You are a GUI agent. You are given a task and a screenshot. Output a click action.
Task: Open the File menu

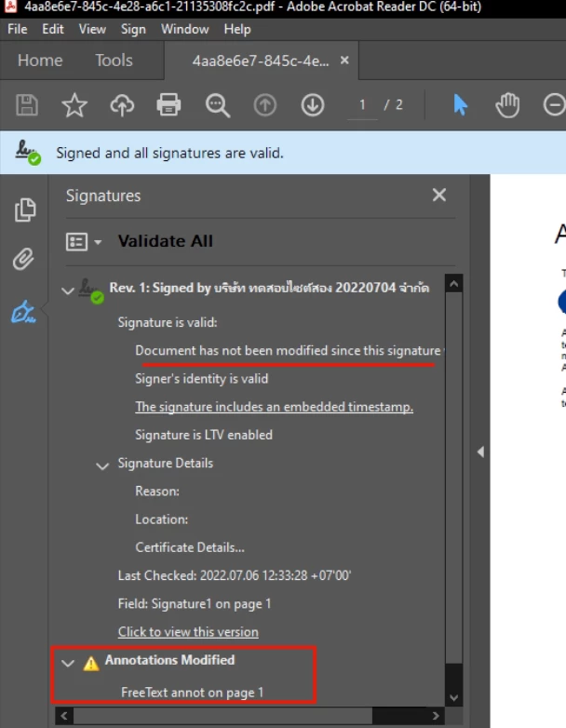tap(17, 29)
